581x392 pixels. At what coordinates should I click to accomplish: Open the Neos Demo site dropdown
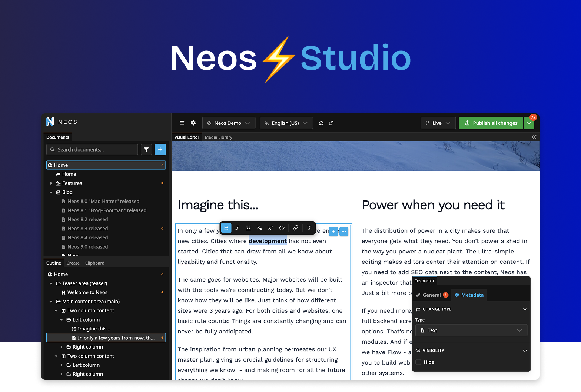click(x=229, y=123)
